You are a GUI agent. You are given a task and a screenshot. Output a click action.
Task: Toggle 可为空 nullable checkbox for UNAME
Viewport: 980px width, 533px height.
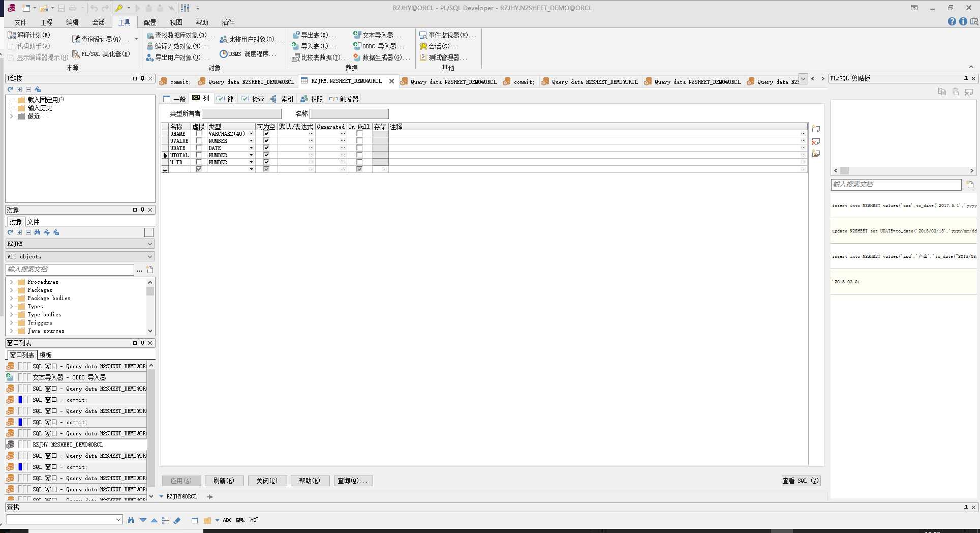(x=266, y=134)
